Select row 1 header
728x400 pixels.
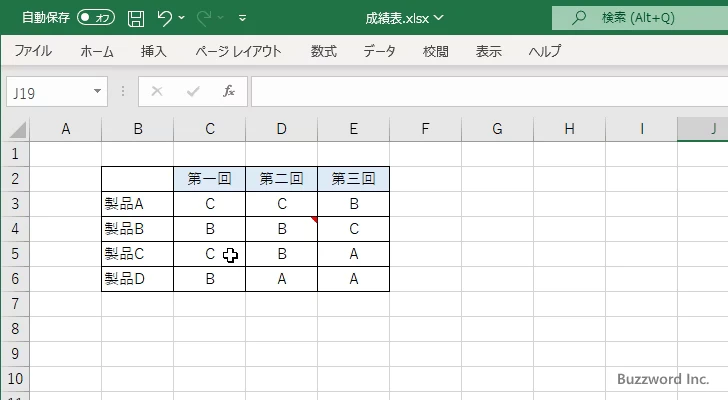(x=15, y=154)
